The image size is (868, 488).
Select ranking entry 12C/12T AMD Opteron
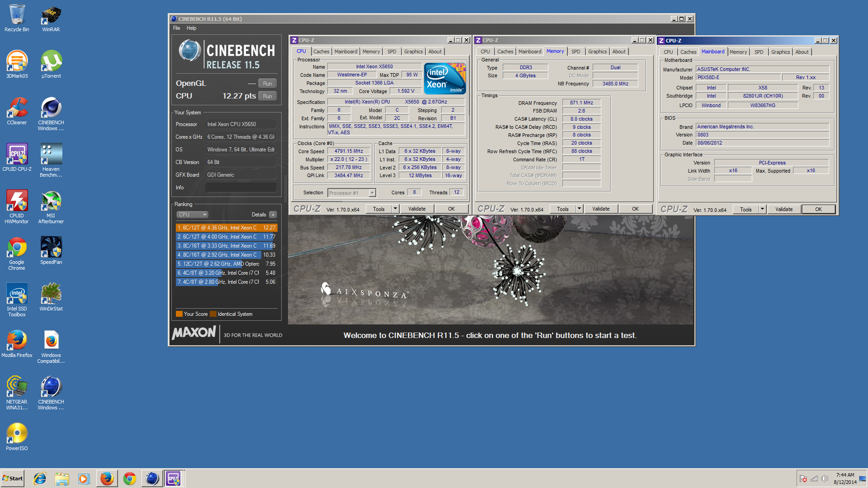226,264
